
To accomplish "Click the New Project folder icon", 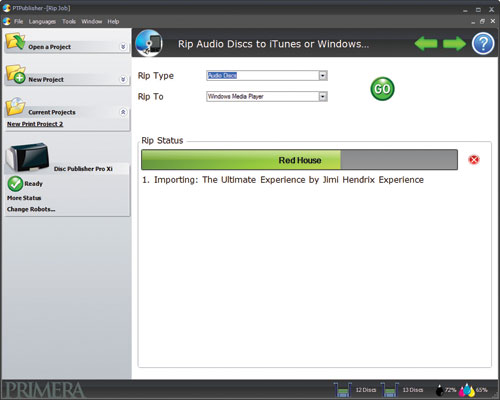I will [x=15, y=74].
